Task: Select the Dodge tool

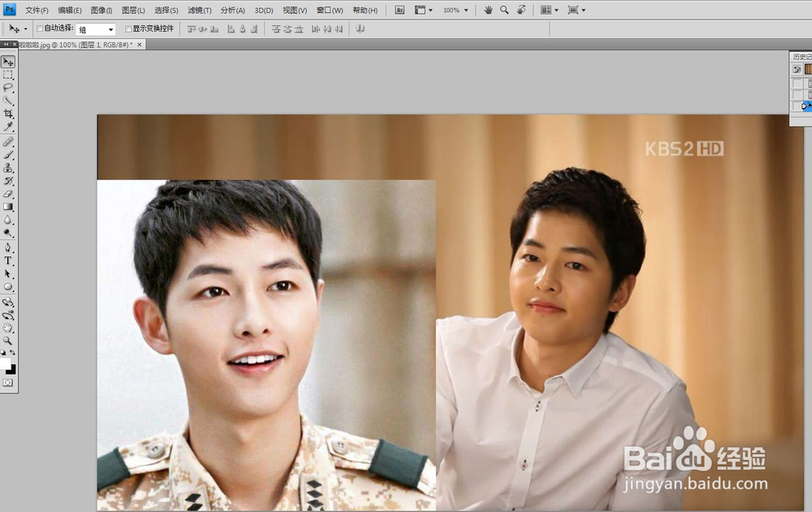Action: click(x=8, y=233)
